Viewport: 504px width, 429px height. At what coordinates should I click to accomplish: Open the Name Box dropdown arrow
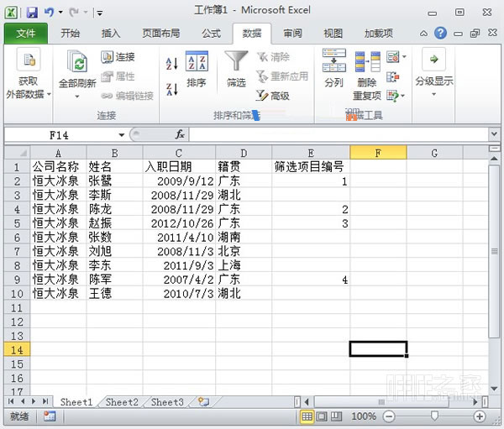click(122, 134)
